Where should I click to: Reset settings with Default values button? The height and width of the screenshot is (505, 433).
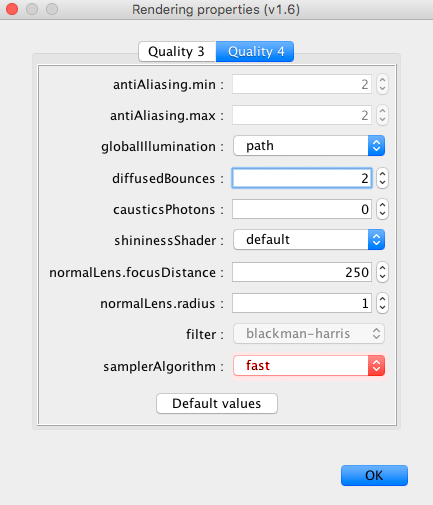(x=217, y=403)
